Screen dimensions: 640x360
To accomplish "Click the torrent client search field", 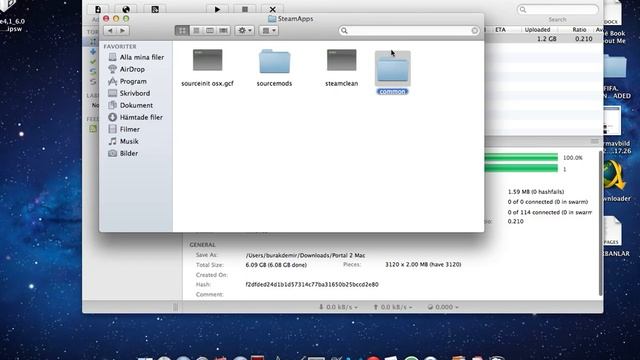I will coord(558,9).
